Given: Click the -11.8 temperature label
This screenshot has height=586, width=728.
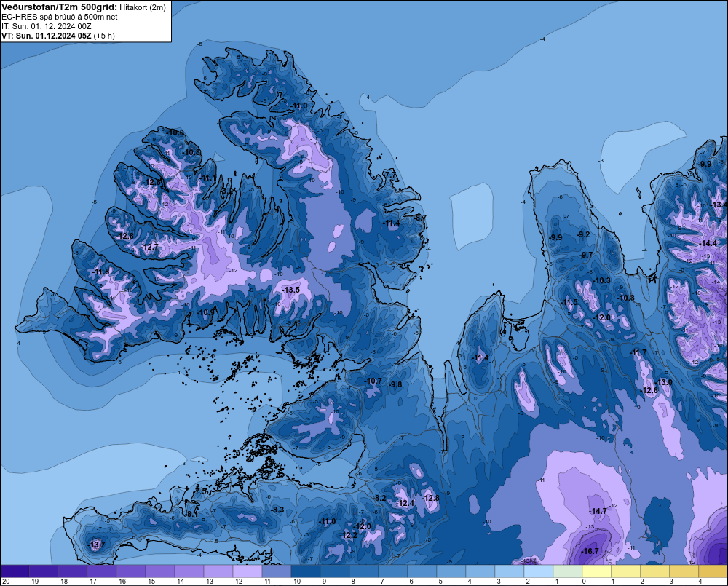Looking at the screenshot, I should click(x=101, y=272).
